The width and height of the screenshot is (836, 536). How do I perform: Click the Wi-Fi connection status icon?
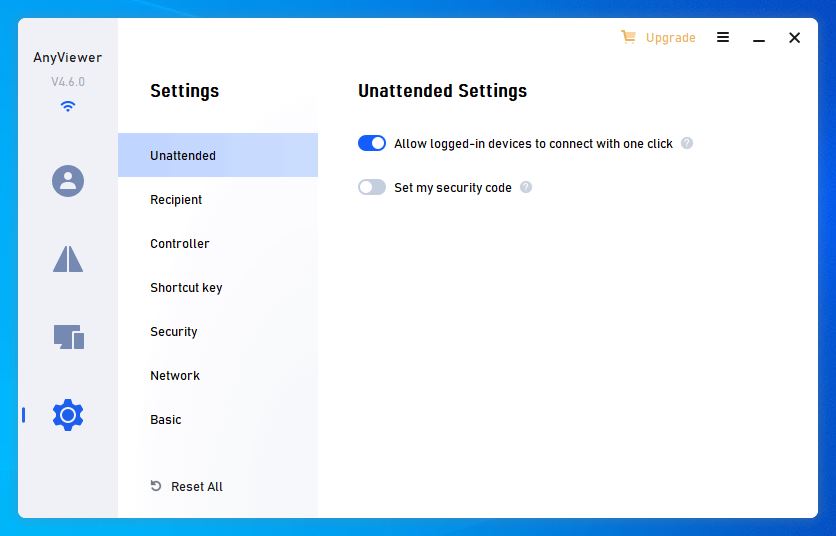68,106
